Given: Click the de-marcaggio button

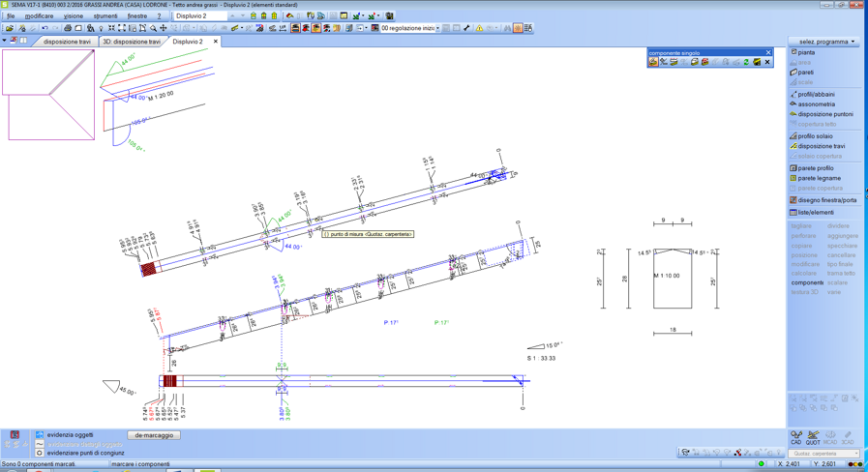Looking at the screenshot, I should pyautogui.click(x=154, y=435).
